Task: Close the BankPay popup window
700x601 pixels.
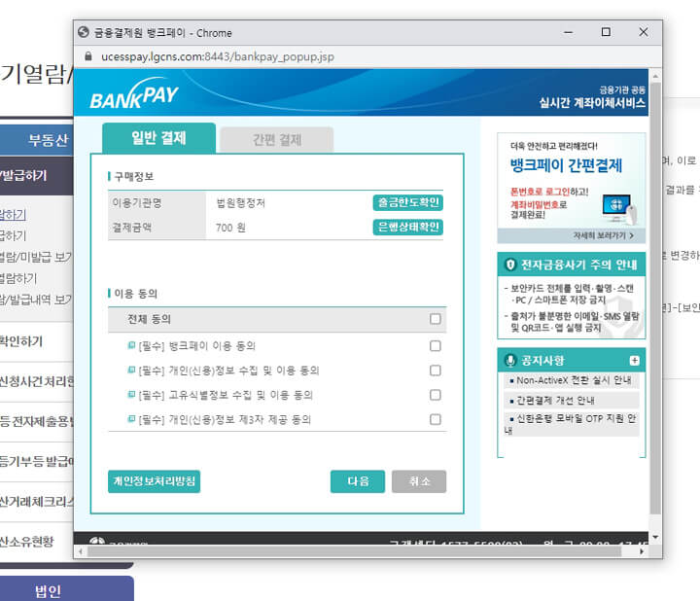Action: pos(644,32)
